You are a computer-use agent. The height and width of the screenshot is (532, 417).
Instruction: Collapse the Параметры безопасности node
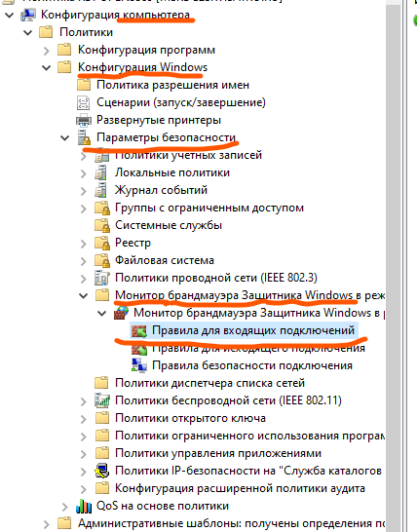pyautogui.click(x=64, y=137)
